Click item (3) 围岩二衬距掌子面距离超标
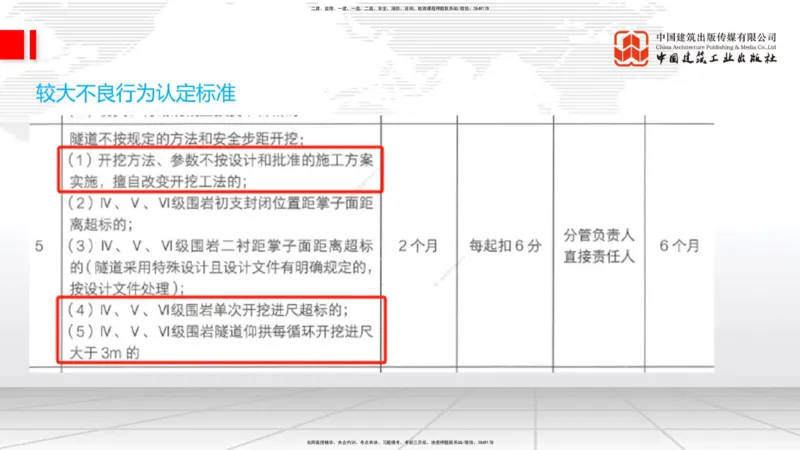This screenshot has height=450, width=800. point(220,246)
